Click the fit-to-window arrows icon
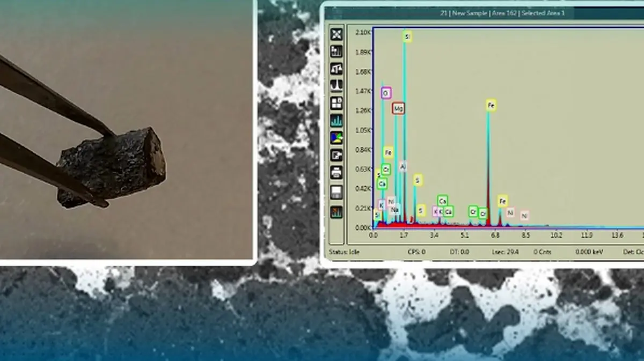The height and width of the screenshot is (361, 644). pos(336,34)
